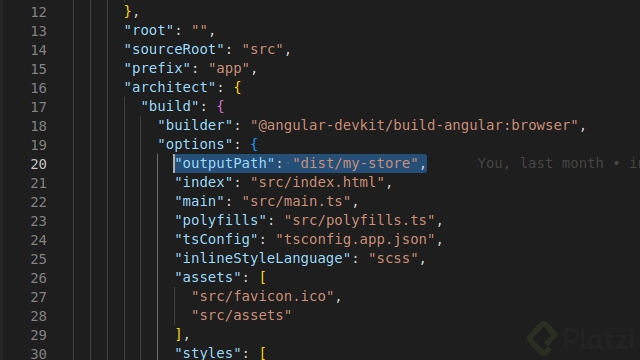The image size is (640, 360).
Task: Click line number 18 in the gutter
Action: click(39, 126)
